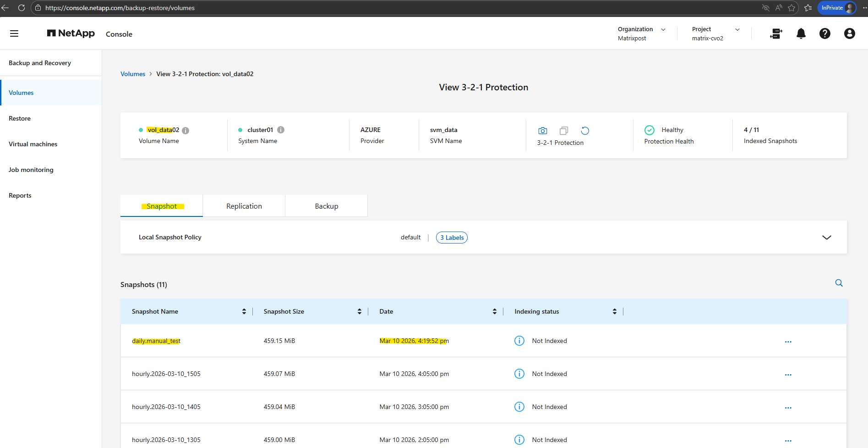Sort by the Snapshot Name column

tap(244, 311)
